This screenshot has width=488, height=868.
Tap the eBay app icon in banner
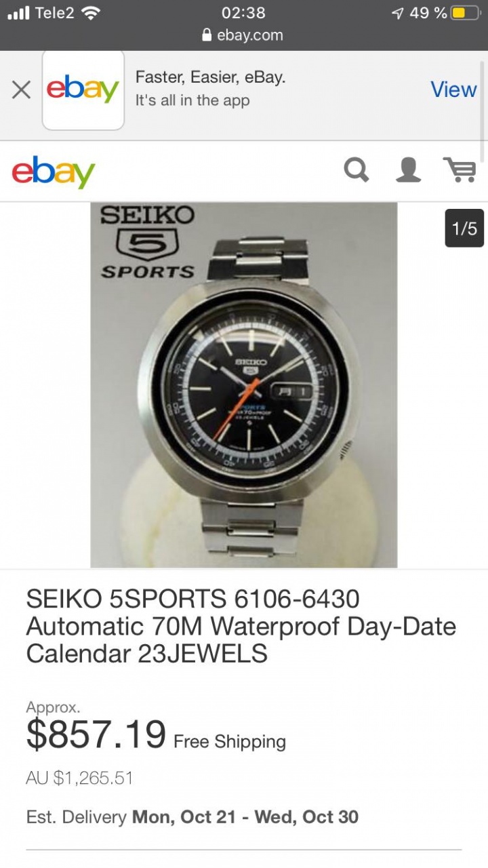(83, 90)
